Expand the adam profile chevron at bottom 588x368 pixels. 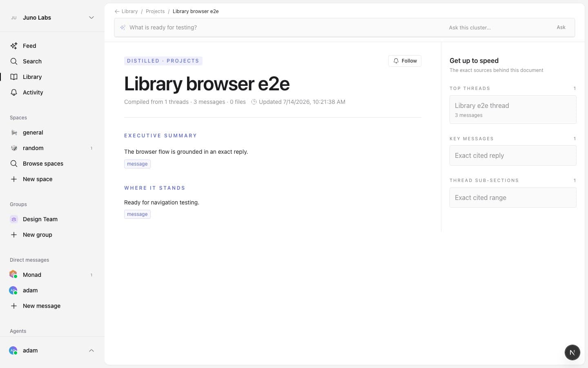(x=91, y=350)
